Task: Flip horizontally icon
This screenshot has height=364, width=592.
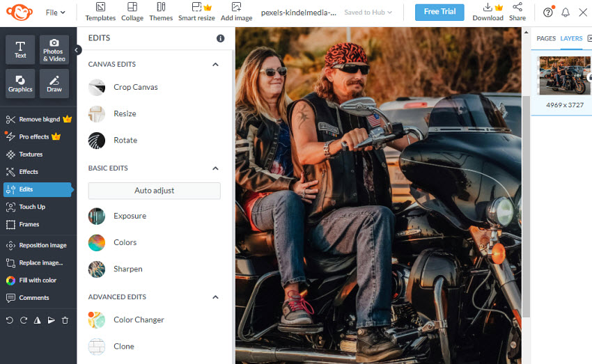Action: coord(37,320)
